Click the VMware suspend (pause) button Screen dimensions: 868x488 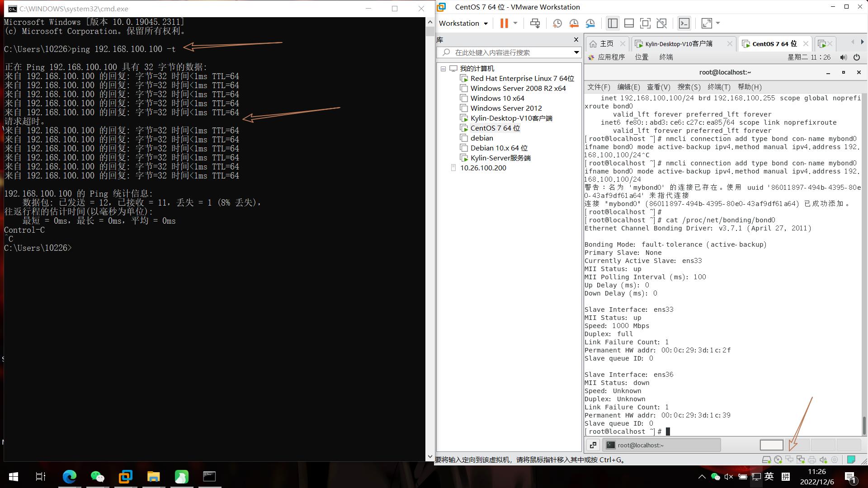(x=504, y=23)
